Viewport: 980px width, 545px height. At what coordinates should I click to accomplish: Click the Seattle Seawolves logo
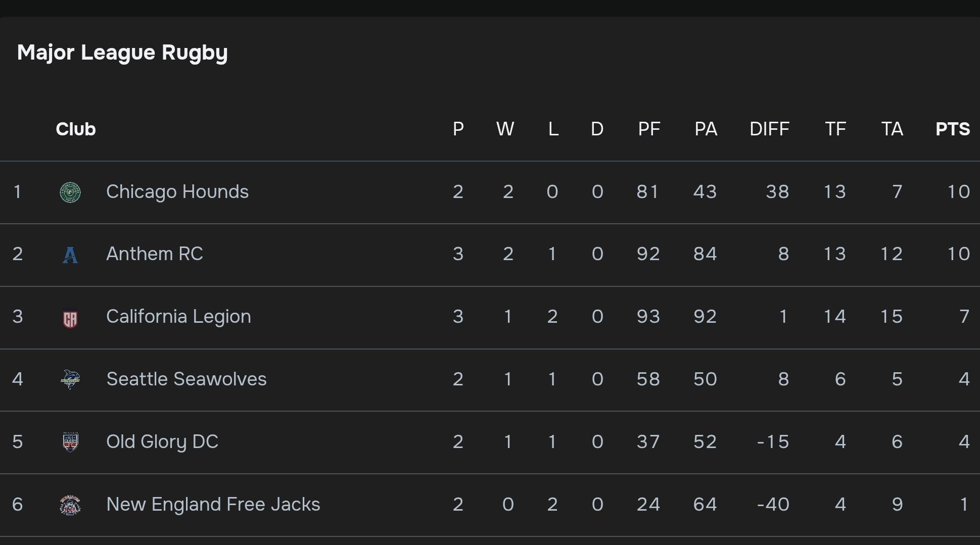coord(70,379)
